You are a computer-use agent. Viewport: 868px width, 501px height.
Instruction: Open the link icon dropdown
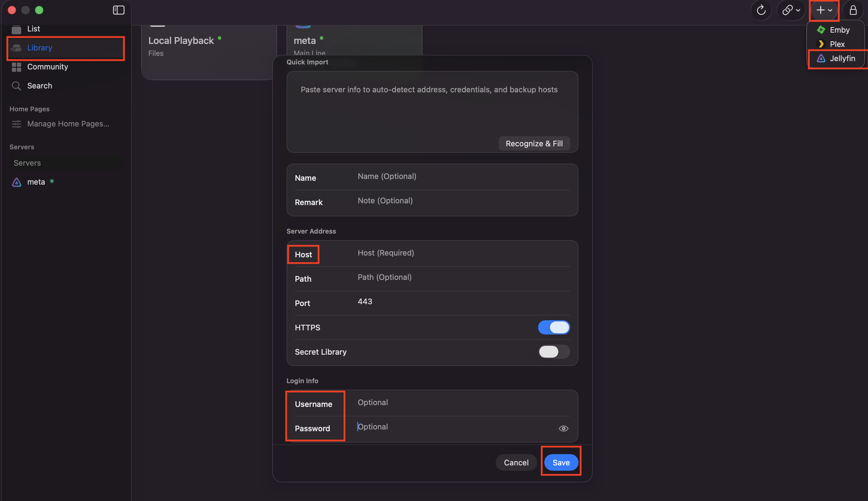point(791,10)
